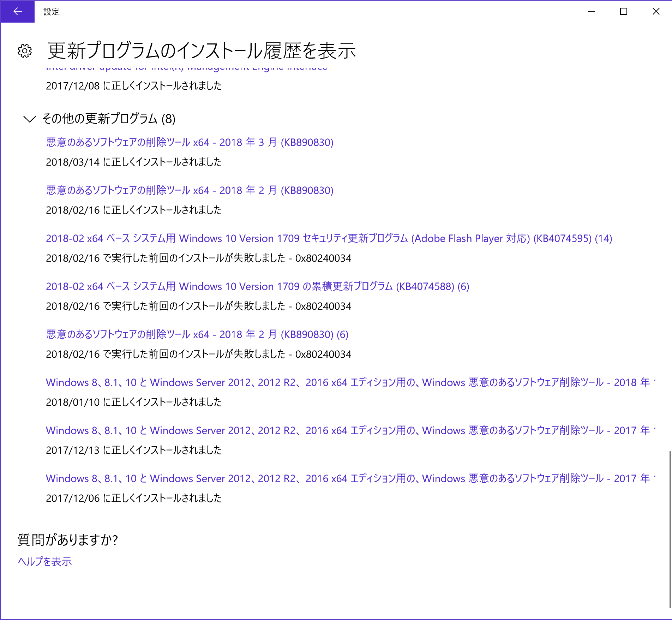Screen dimensions: 672x620
Task: Click the 2018/01/10 installed status text
Action: coord(134,402)
